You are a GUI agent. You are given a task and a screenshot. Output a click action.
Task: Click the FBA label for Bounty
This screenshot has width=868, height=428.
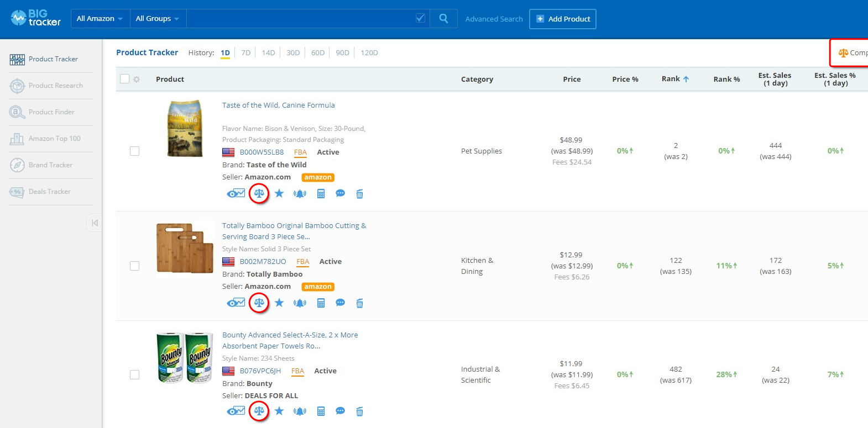pyautogui.click(x=297, y=371)
